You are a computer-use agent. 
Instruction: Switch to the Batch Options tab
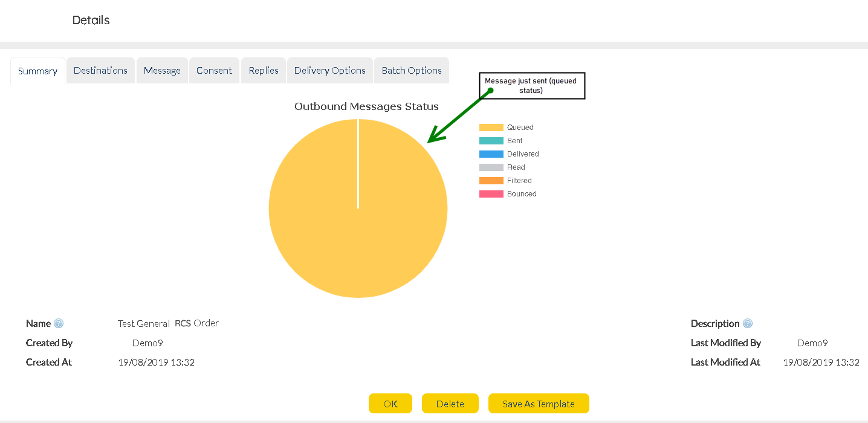pyautogui.click(x=412, y=70)
